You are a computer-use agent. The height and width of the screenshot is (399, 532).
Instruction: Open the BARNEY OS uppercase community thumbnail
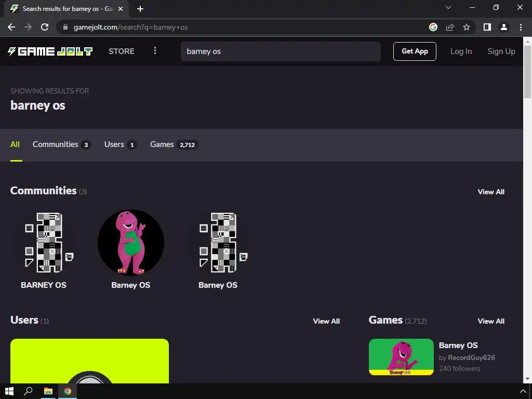coord(44,243)
